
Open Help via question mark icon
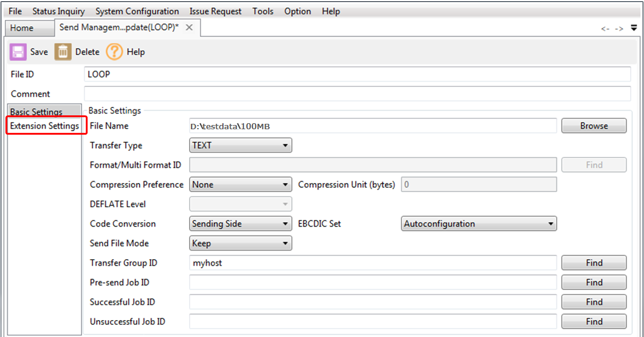point(115,52)
